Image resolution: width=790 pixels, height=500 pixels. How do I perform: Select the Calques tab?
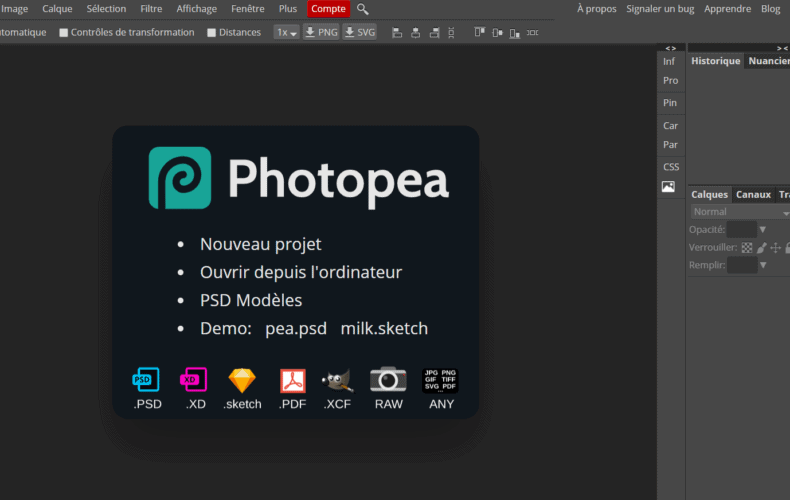(709, 195)
